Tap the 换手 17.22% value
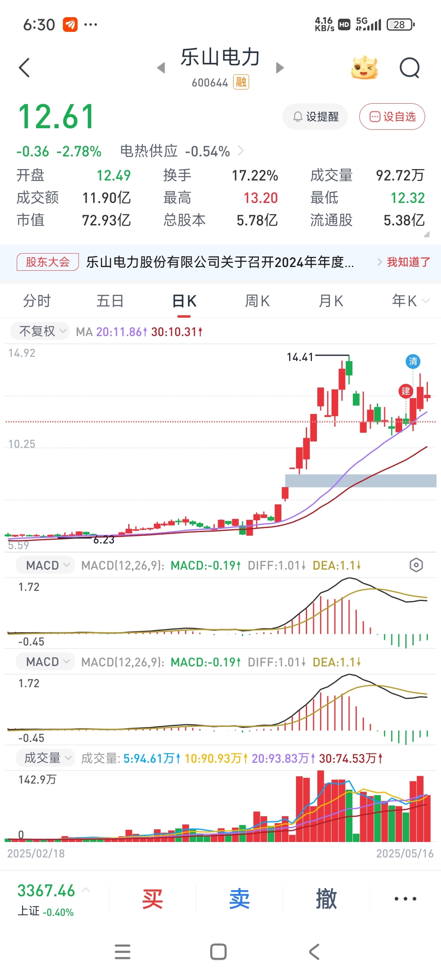 click(x=255, y=176)
